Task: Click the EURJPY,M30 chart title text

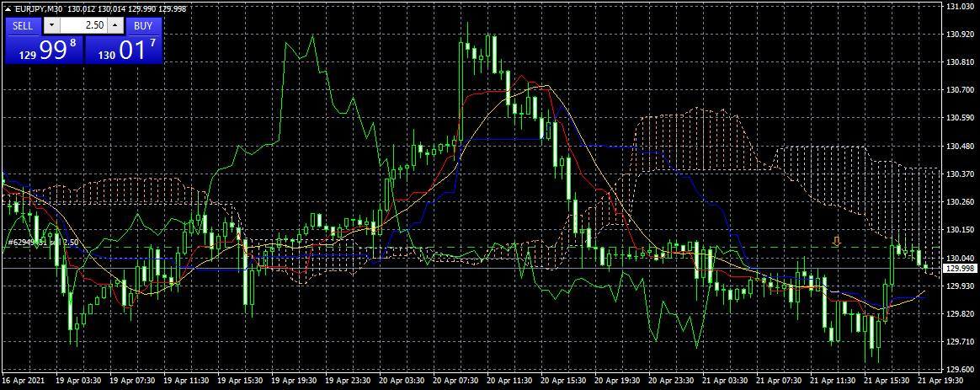Action: [39, 10]
